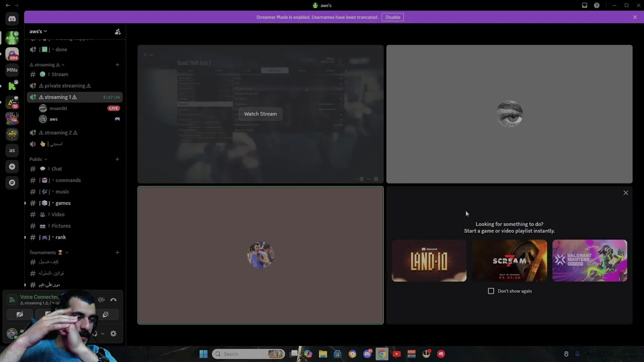Open the server with 12 badge
This screenshot has height=362, width=644.
click(12, 102)
